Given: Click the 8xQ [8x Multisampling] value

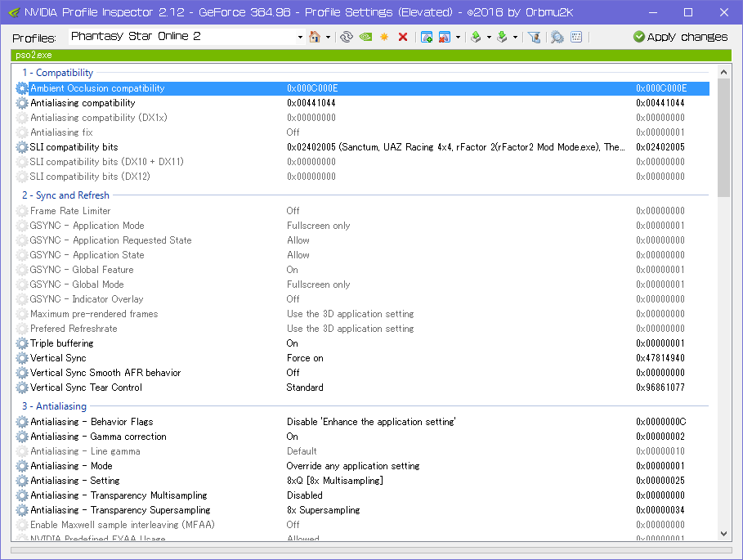Looking at the screenshot, I should (x=335, y=481).
